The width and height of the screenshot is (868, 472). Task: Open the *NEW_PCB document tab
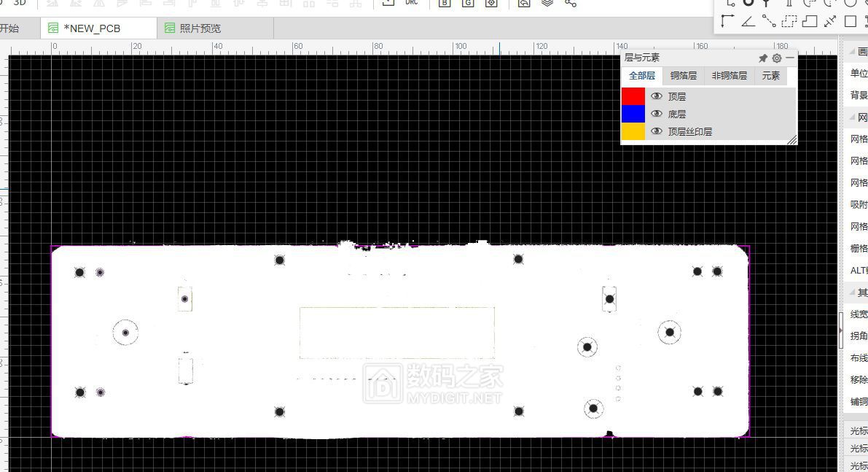[x=98, y=28]
